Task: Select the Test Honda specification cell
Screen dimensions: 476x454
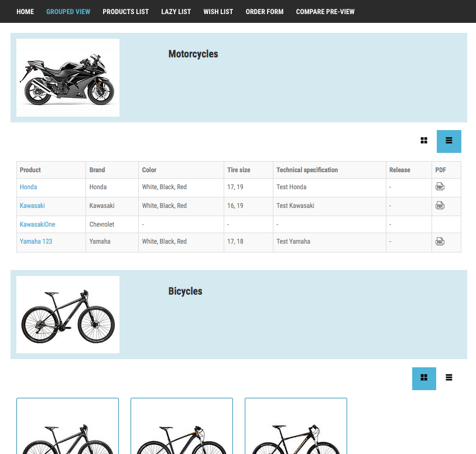Action: 330,187
